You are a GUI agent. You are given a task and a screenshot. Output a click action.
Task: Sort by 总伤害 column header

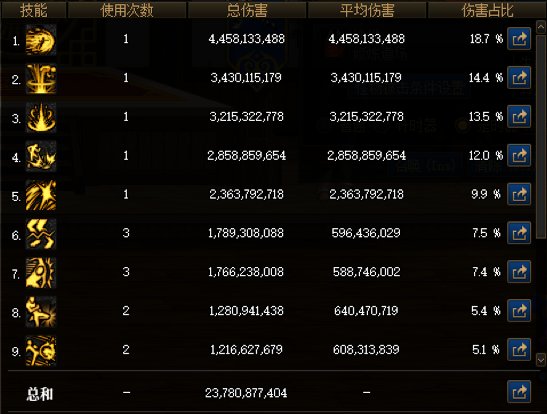click(247, 10)
